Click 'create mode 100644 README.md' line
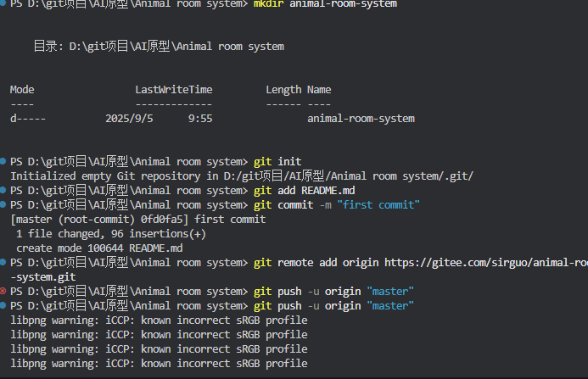Screen dimensions: 588x379 point(99,248)
